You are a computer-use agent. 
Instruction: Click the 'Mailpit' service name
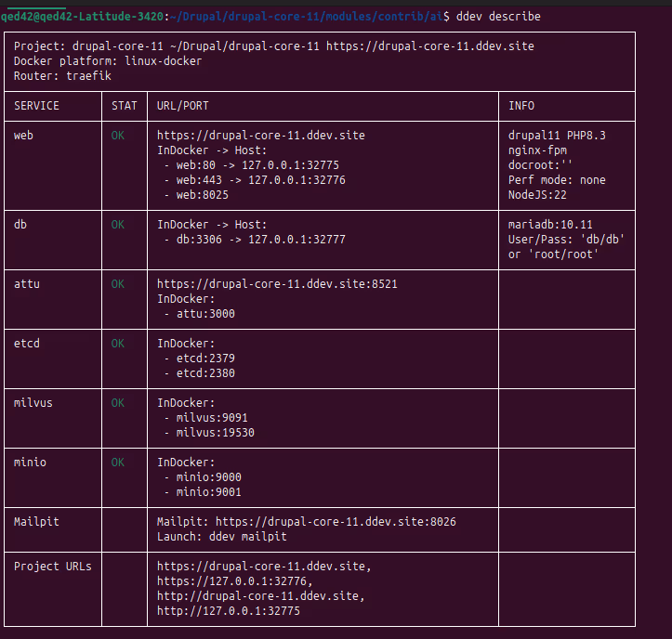[36, 522]
